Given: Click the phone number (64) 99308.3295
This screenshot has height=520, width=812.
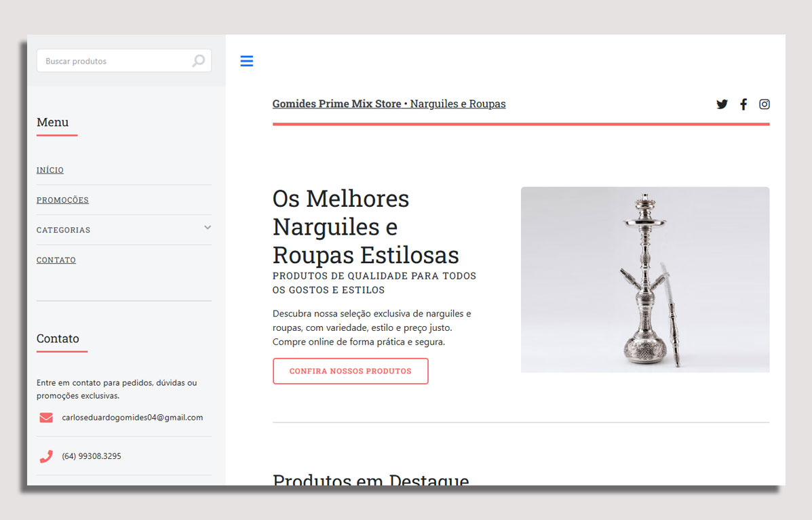Looking at the screenshot, I should pyautogui.click(x=92, y=456).
